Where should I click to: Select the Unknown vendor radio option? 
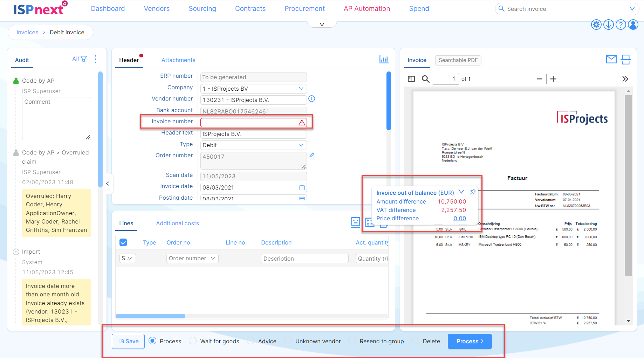(x=288, y=341)
